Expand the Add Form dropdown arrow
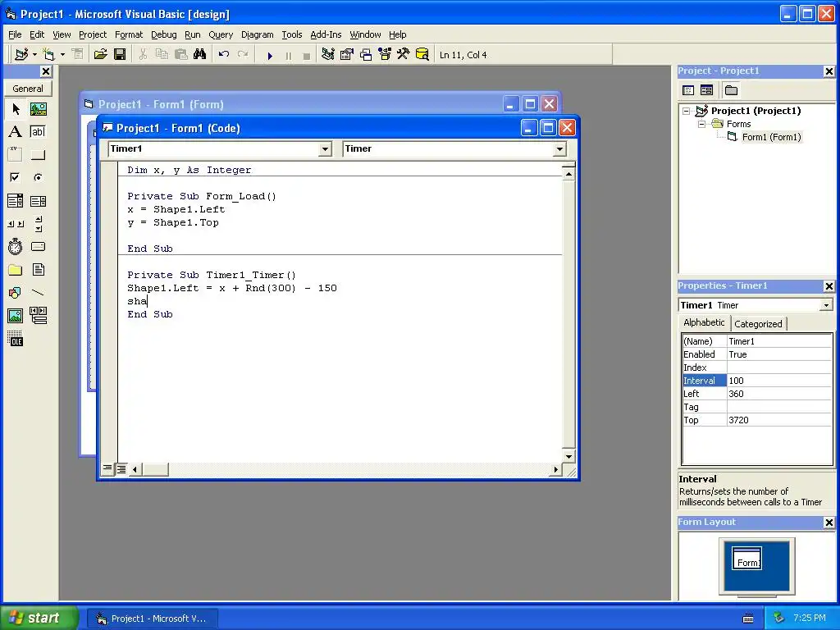The image size is (840, 630). coord(62,54)
